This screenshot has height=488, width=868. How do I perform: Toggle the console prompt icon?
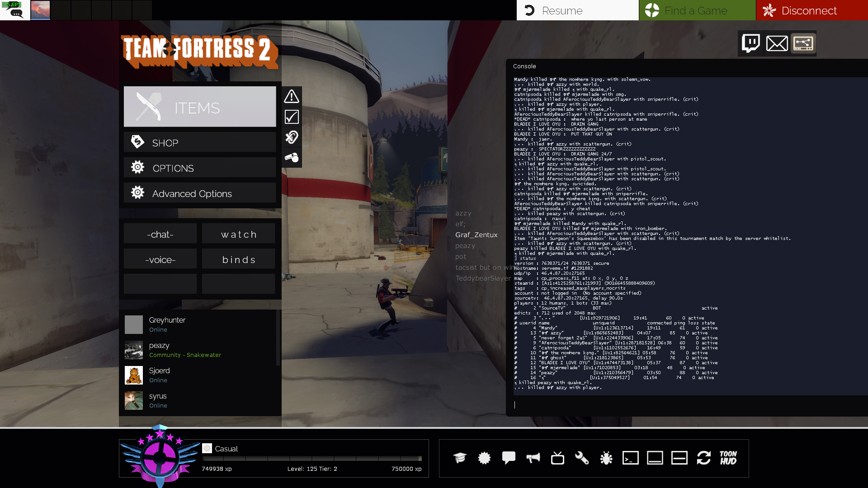click(631, 458)
